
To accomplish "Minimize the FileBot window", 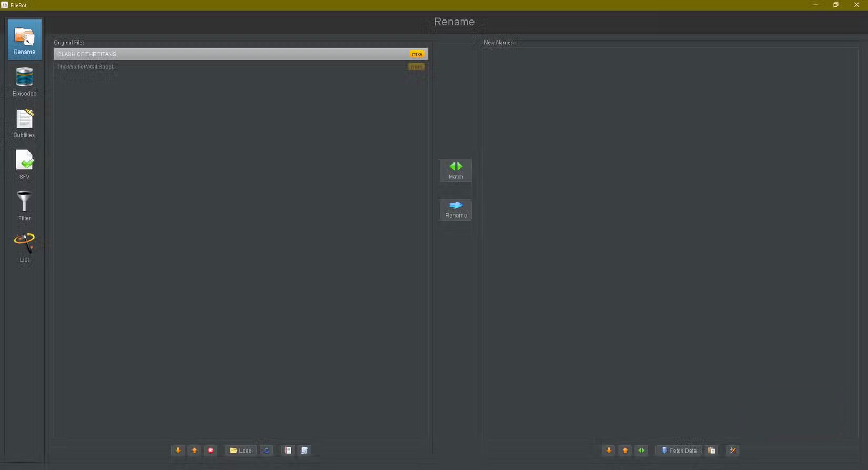I will [x=815, y=5].
